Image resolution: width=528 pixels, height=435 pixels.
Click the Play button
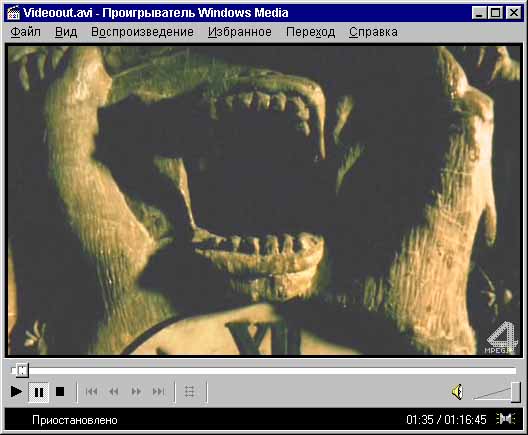point(16,392)
